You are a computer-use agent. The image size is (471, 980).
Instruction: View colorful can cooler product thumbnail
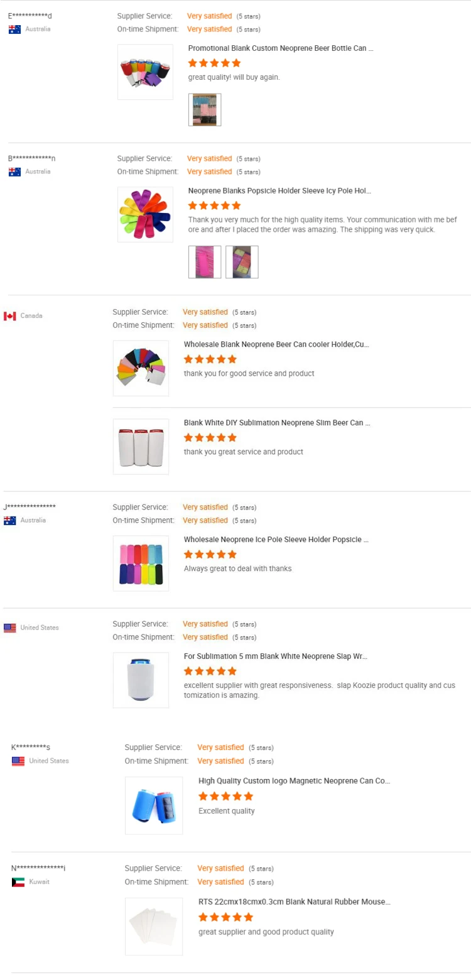[x=145, y=72]
